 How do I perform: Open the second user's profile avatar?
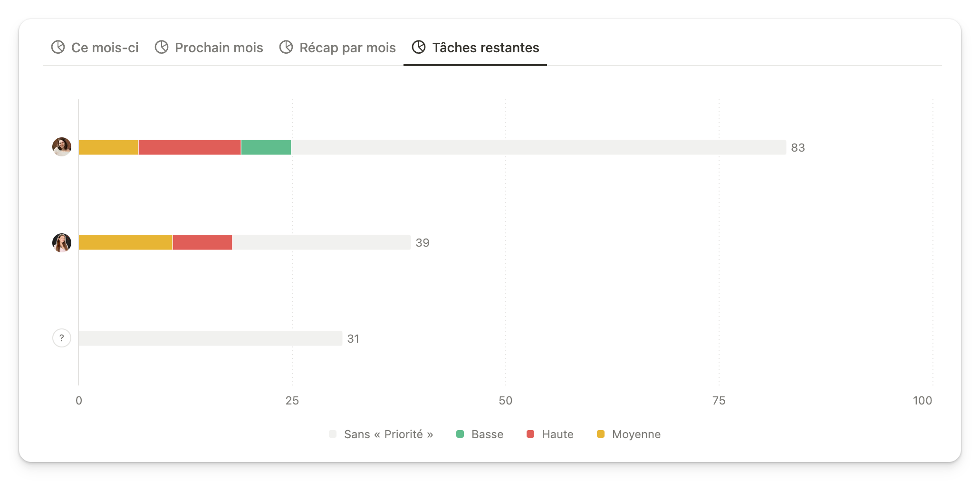(61, 242)
